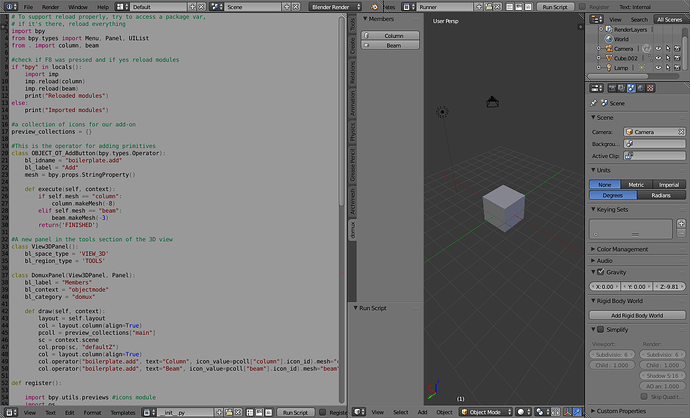The image size is (690, 418).
Task: Toggle selectability cursor icon for Camera
Action: tap(668, 48)
